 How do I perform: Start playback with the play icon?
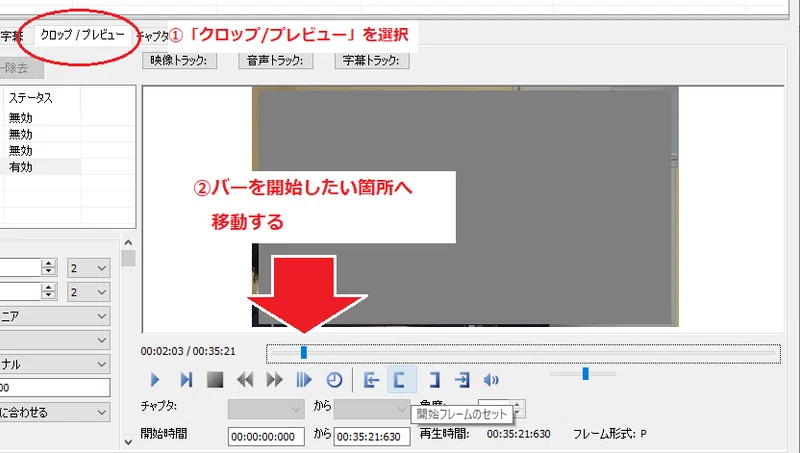(x=155, y=380)
